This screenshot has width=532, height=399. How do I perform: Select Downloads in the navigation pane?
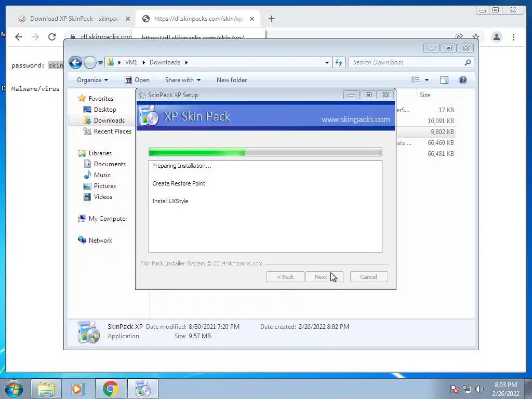pyautogui.click(x=104, y=121)
